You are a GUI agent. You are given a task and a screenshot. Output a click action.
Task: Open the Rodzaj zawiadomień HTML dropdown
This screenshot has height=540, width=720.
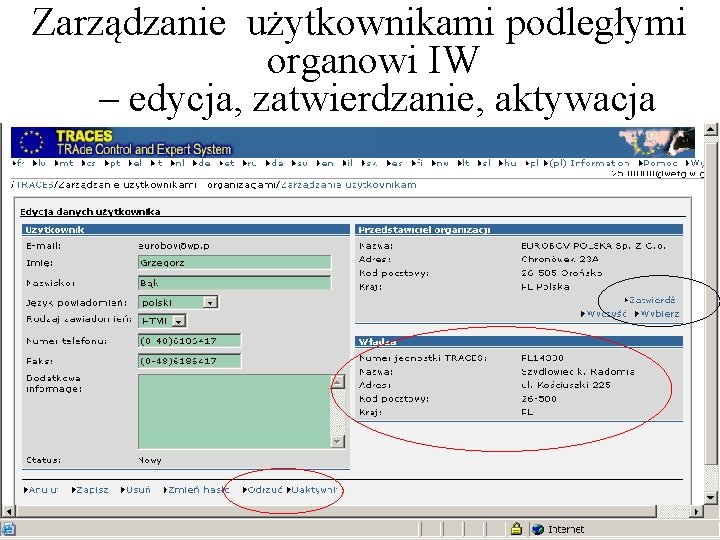(179, 321)
